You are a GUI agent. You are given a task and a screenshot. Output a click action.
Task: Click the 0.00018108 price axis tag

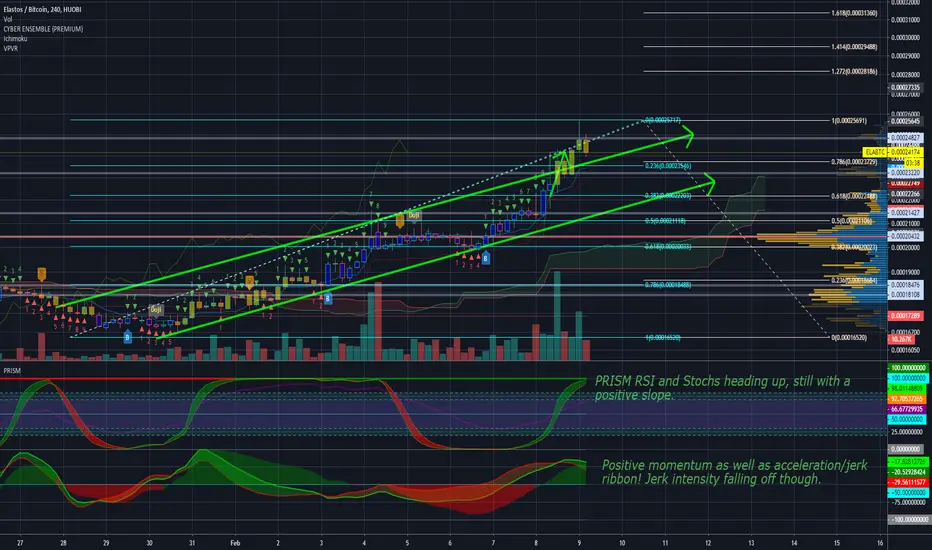[x=905, y=294]
